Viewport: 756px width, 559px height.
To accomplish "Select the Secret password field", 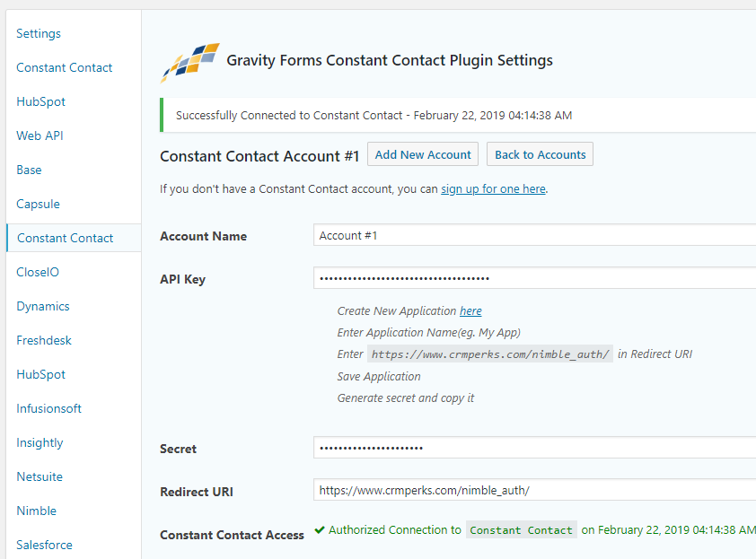I will [x=534, y=448].
